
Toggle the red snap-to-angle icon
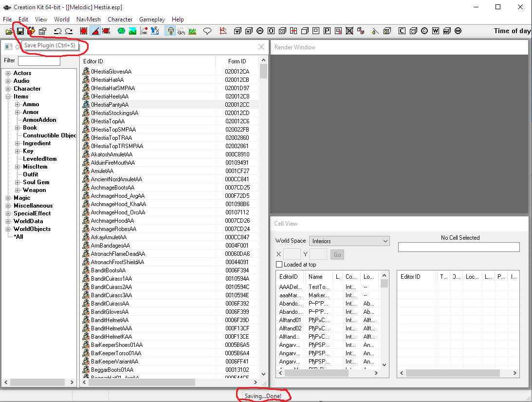tap(95, 31)
